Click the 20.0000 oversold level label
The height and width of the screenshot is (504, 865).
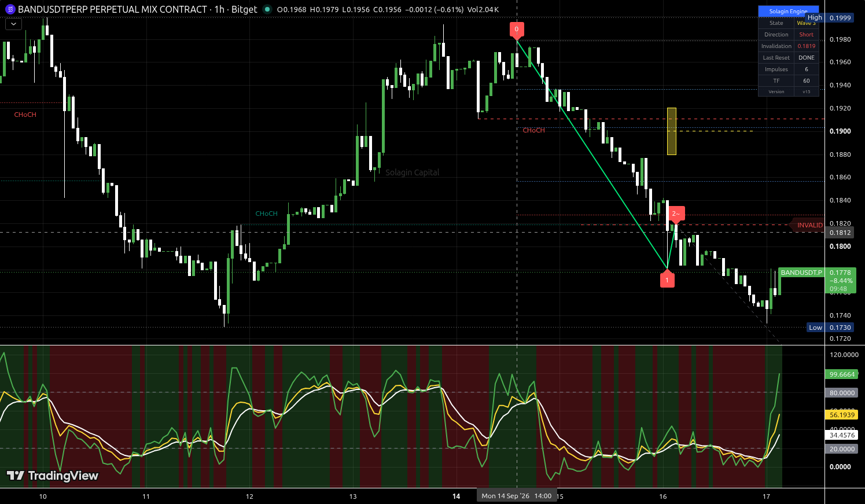[x=842, y=449]
